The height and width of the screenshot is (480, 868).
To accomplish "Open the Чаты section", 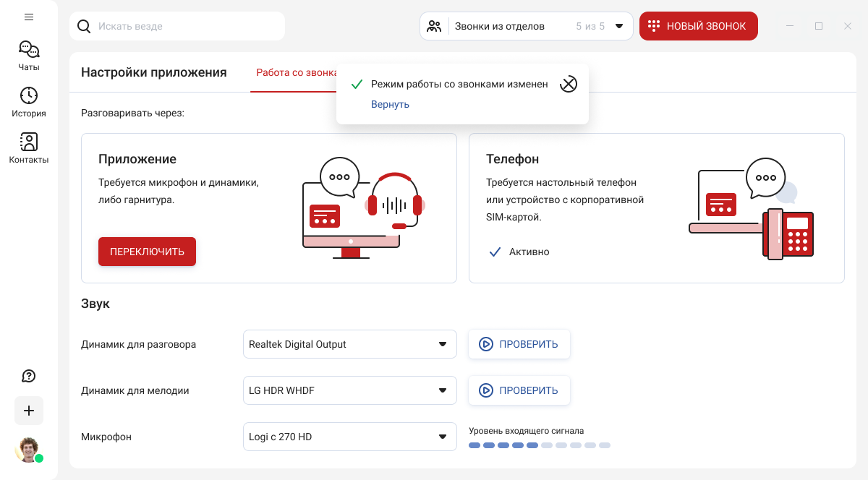I will click(x=29, y=56).
